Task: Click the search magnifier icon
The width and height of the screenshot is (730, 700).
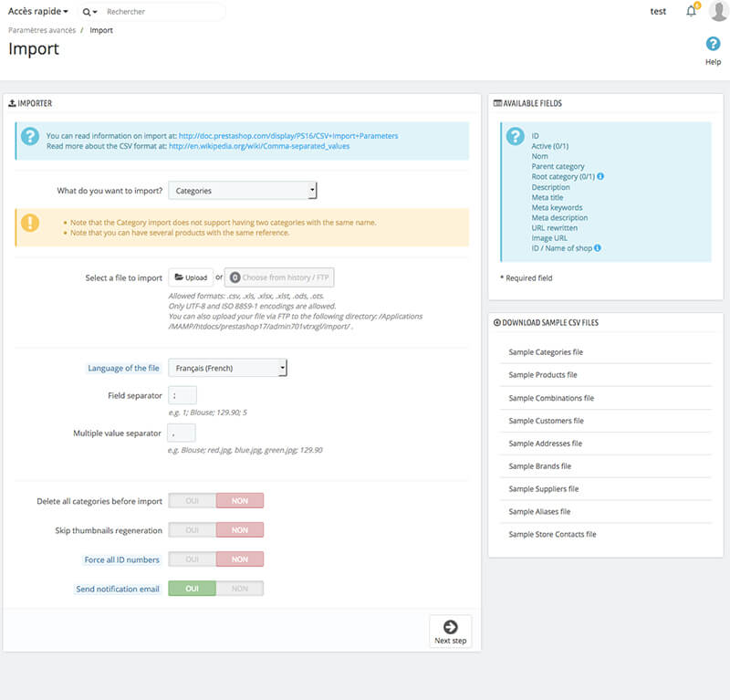Action: 88,12
